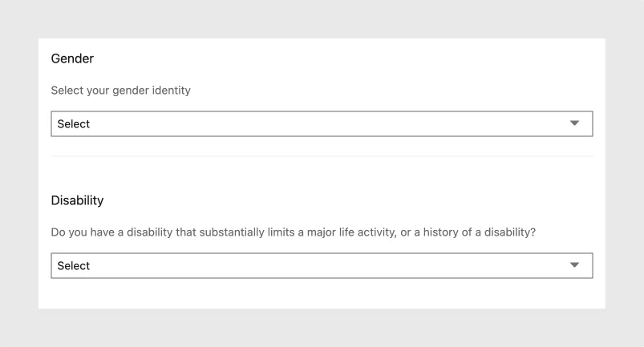Click the "Select" placeholder under Gender
This screenshot has height=347, width=644.
pos(74,124)
